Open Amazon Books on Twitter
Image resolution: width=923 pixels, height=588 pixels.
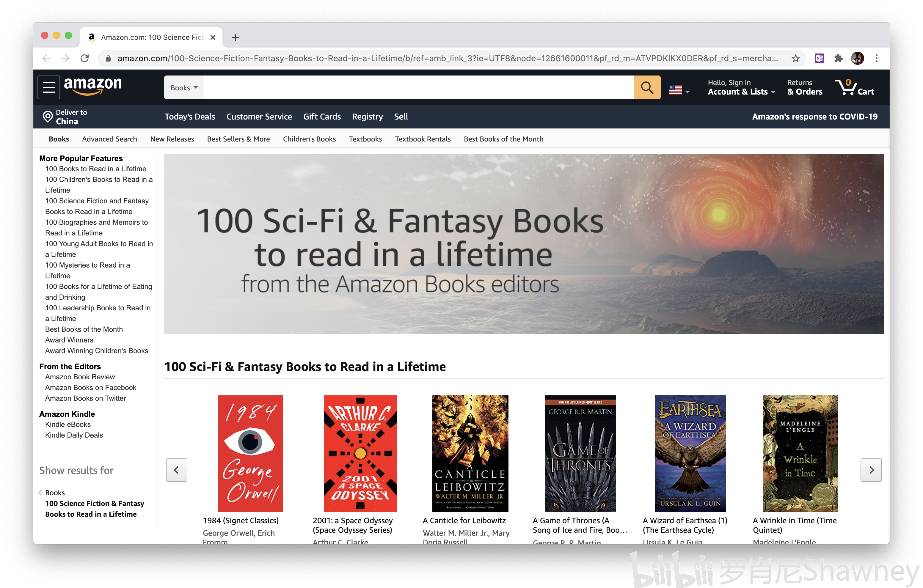(x=85, y=398)
